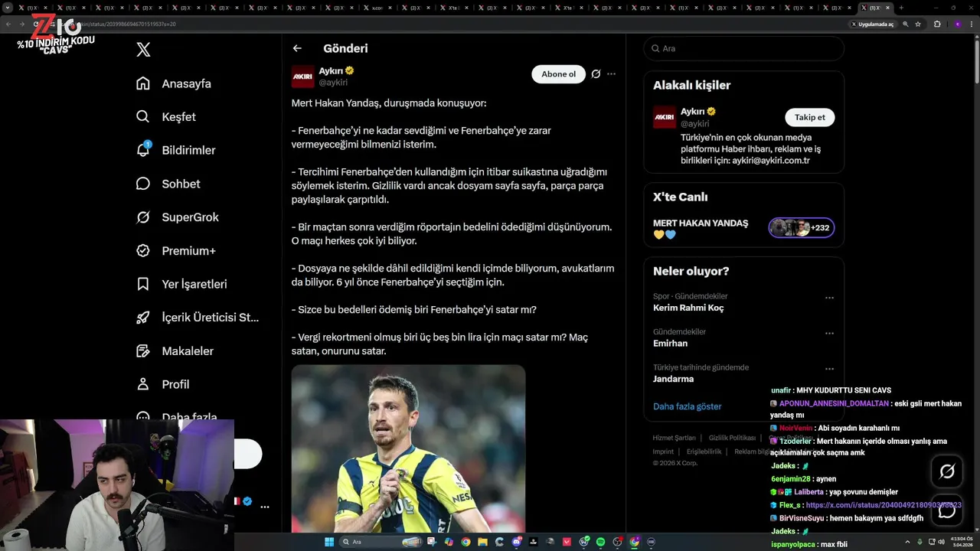Open Spotify from the taskbar
This screenshot has height=551, width=980.
[x=600, y=542]
